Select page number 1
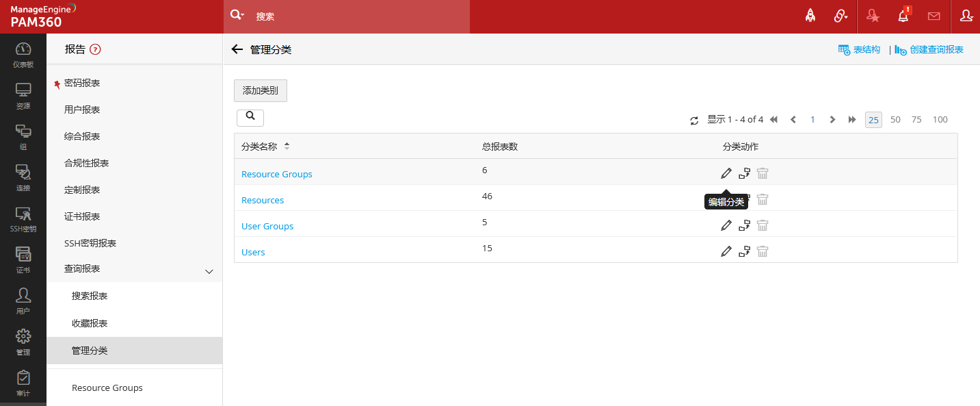Viewport: 980px width, 406px height. [x=812, y=119]
